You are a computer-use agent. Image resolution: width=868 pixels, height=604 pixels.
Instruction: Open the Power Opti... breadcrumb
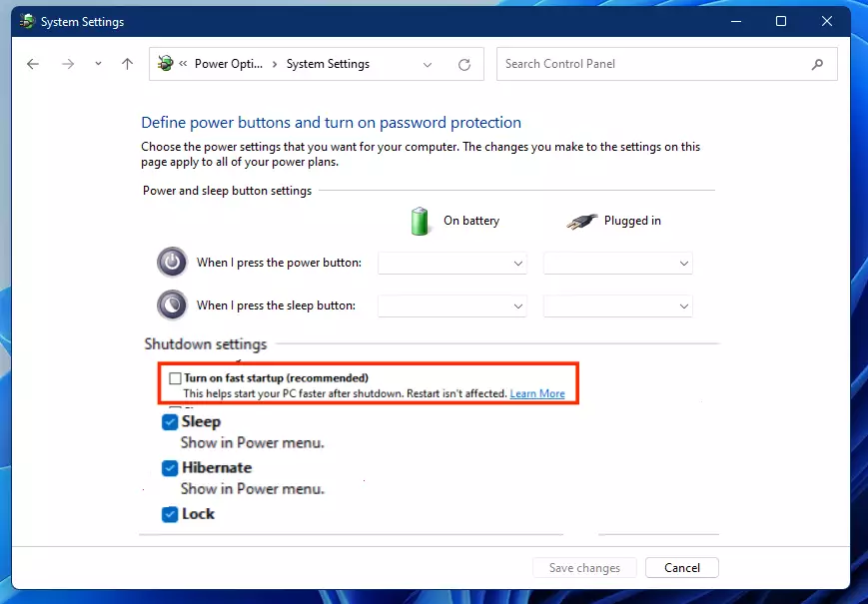click(229, 64)
